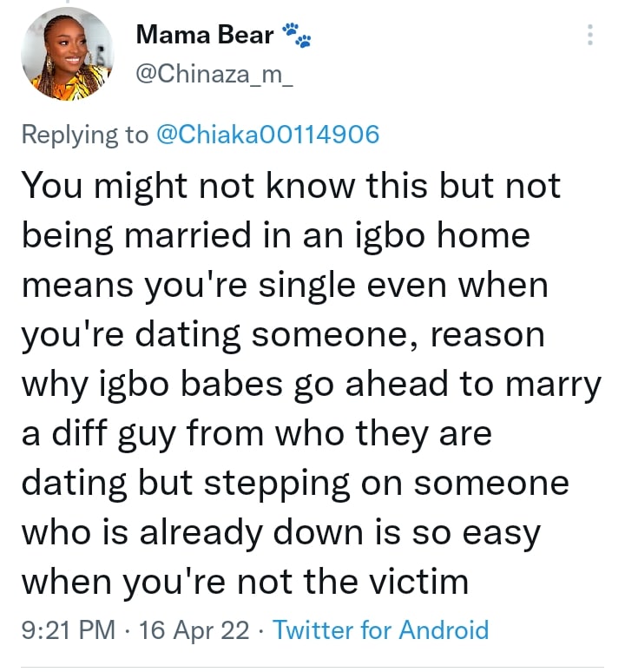Screen dimensions: 625x672
Task: Click the Mama Bear display name
Action: [x=206, y=36]
